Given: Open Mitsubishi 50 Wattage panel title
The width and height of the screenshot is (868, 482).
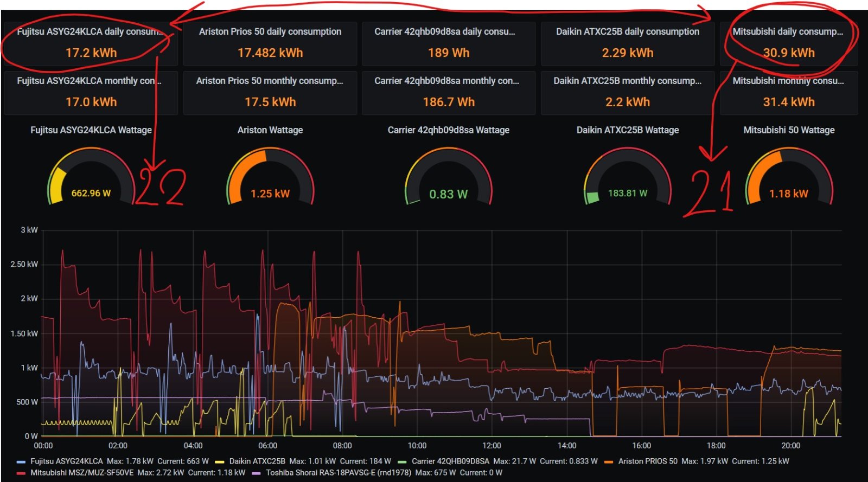Looking at the screenshot, I should (789, 130).
